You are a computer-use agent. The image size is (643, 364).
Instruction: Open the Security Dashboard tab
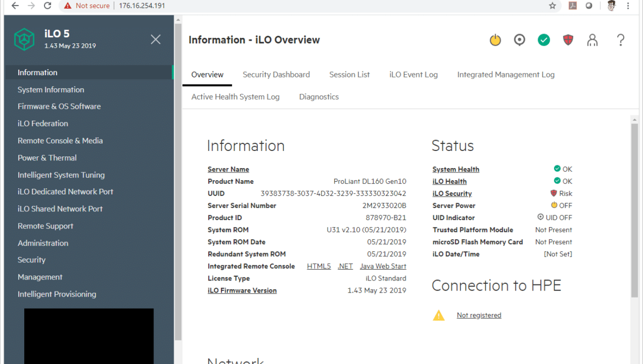click(276, 75)
